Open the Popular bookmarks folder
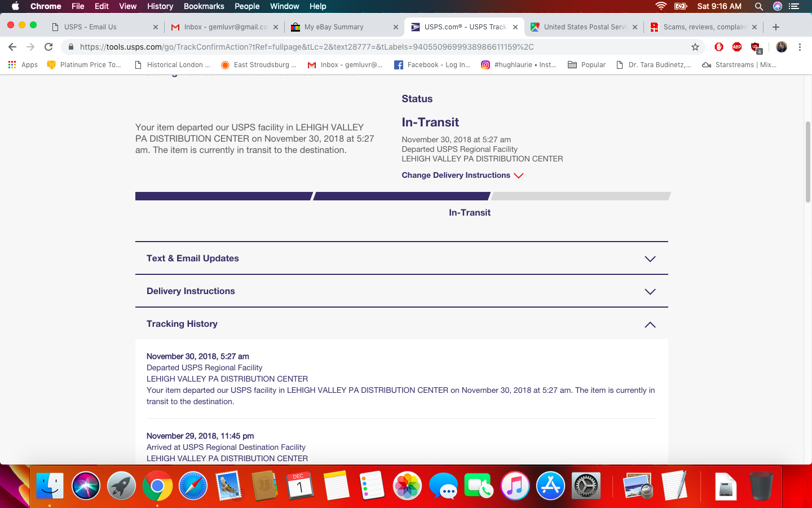 [x=586, y=65]
